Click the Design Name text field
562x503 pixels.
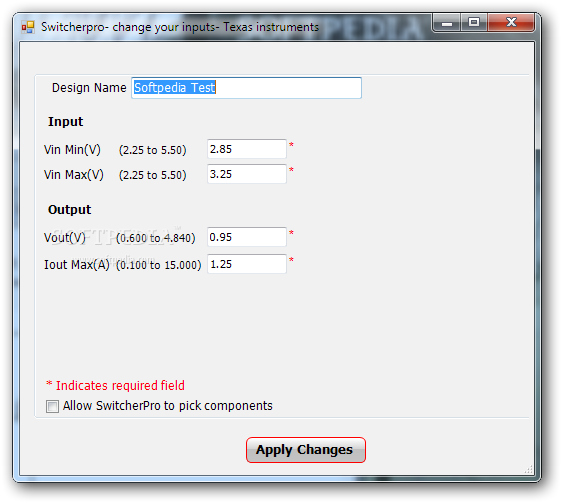(x=246, y=88)
